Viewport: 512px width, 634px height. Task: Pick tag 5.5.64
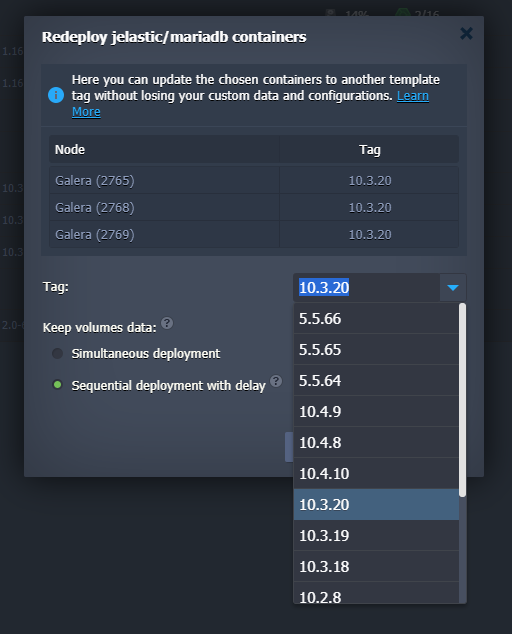pos(376,380)
